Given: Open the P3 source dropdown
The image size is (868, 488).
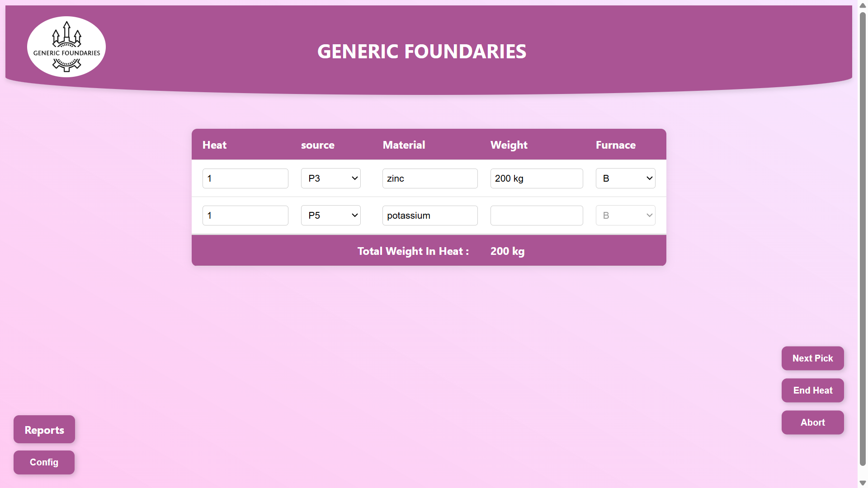Looking at the screenshot, I should 331,178.
